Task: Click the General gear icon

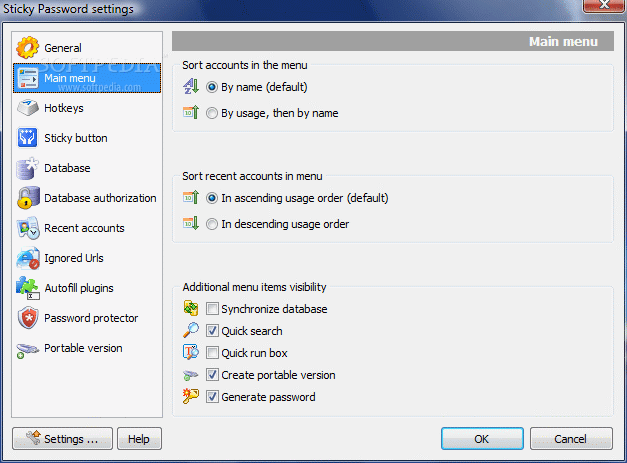Action: pos(27,48)
